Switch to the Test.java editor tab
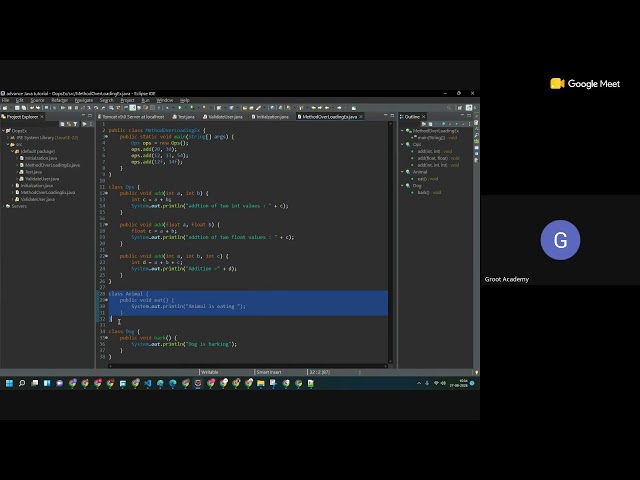This screenshot has height=480, width=640. tap(183, 117)
